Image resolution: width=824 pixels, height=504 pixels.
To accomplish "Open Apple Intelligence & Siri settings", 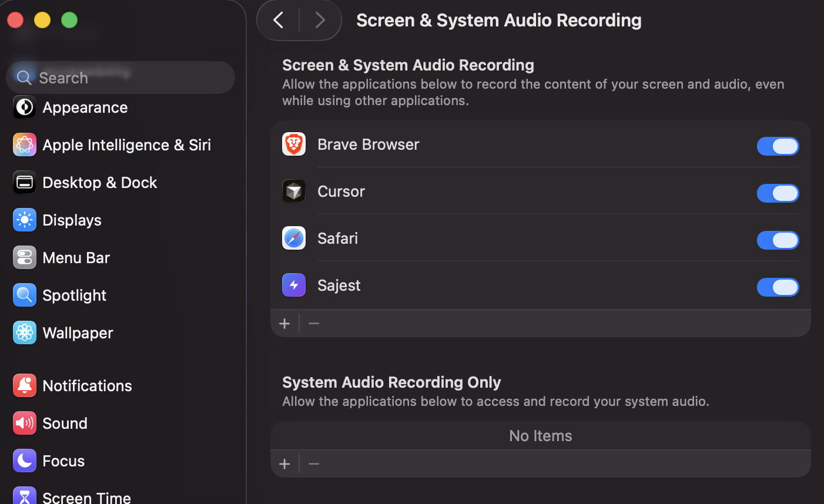I will [126, 145].
